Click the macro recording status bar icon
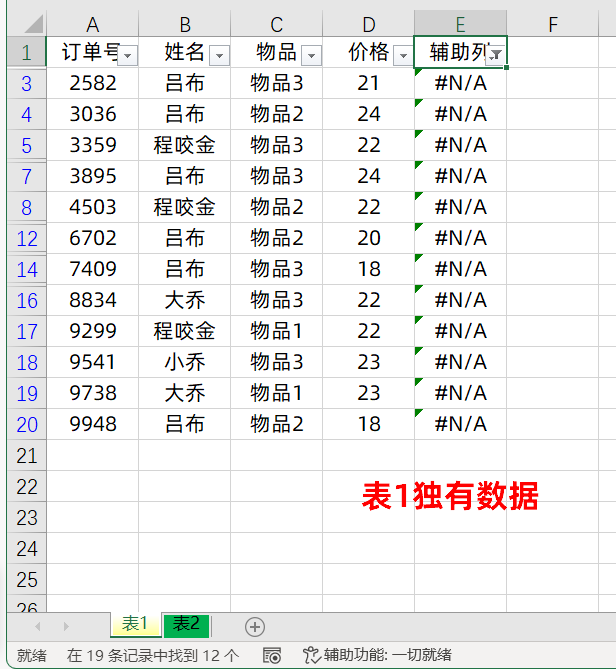Viewport: 616px width, 669px height. (272, 655)
